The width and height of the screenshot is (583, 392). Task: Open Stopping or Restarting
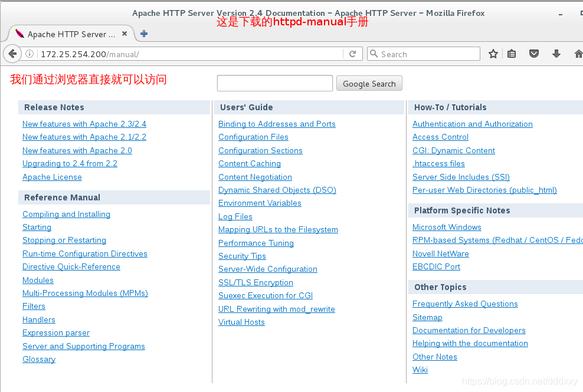point(64,240)
